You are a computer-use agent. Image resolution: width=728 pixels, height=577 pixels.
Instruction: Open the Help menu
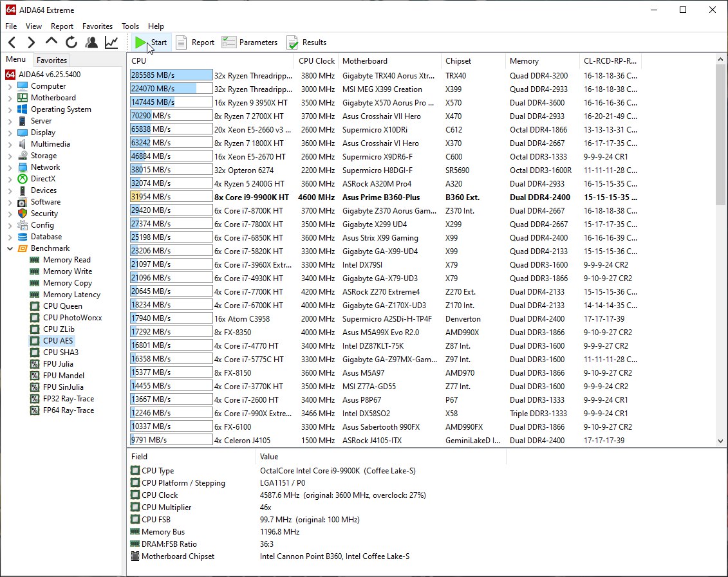tap(156, 26)
